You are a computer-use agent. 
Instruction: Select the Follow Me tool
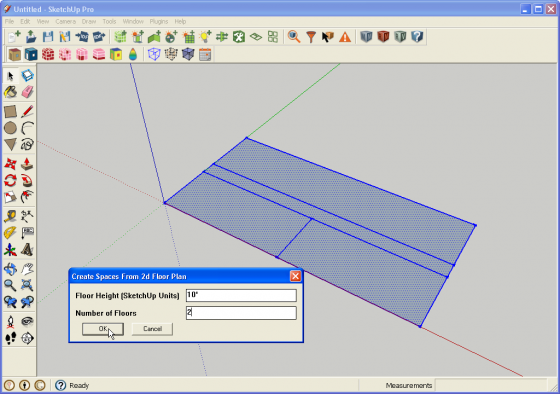tap(28, 180)
